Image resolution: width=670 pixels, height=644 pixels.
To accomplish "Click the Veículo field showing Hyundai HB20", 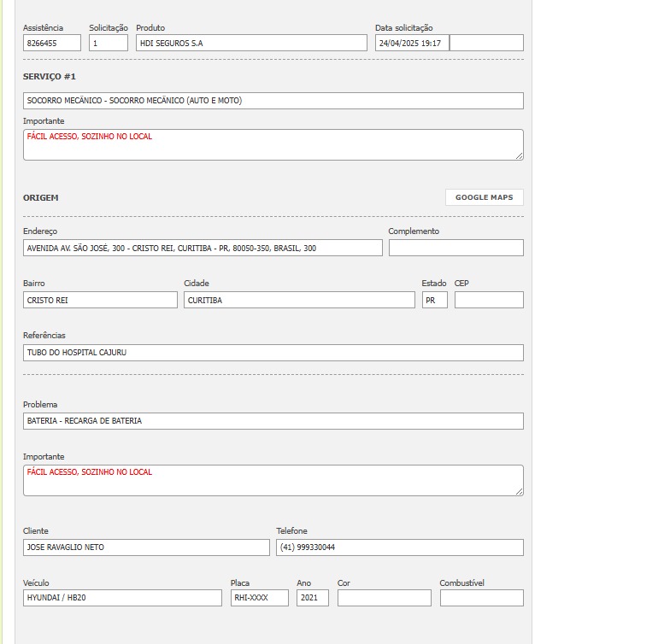I will coord(122,598).
